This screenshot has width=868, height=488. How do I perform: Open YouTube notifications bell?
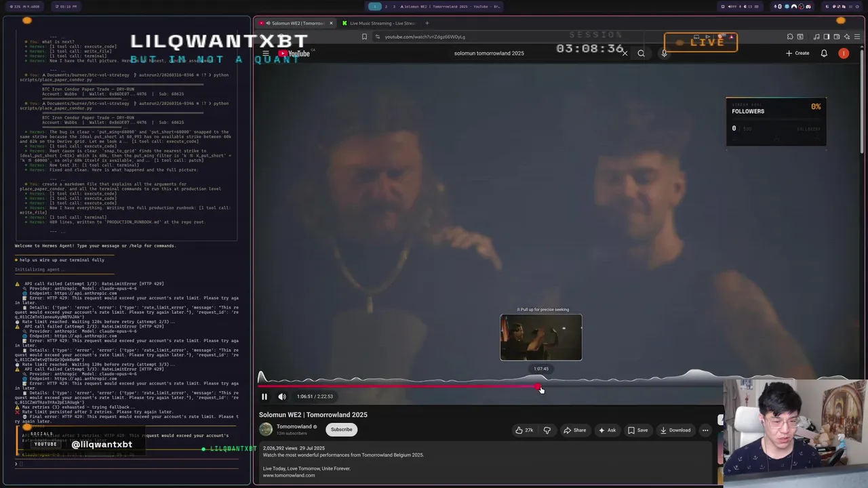coord(824,53)
